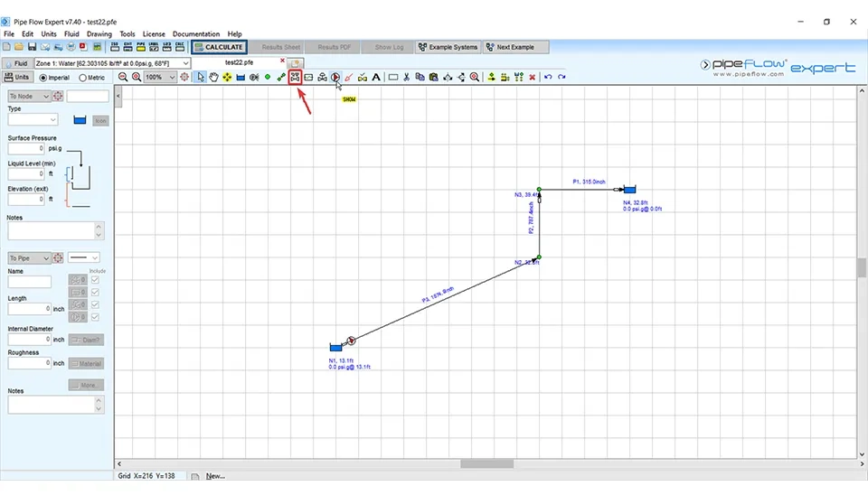Viewport: 868px width, 495px height.
Task: Select the Add Text tool
Action: coord(376,78)
